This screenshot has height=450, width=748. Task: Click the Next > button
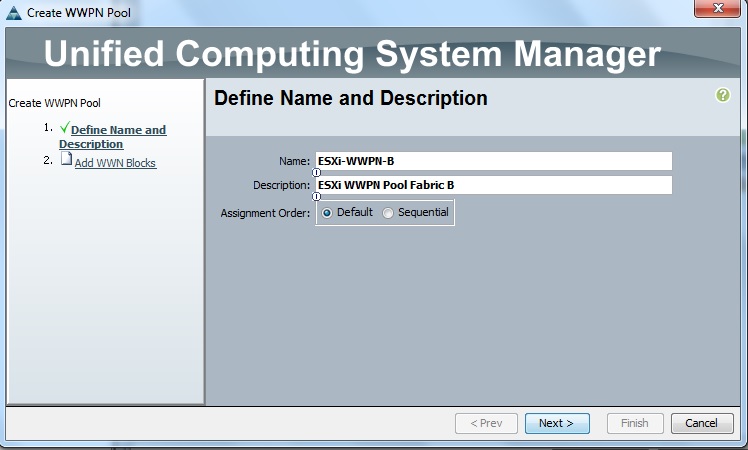(557, 423)
